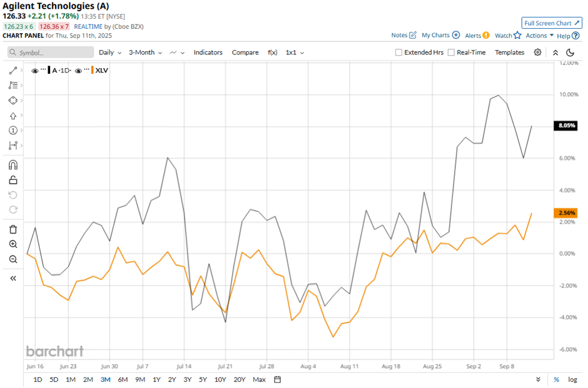Select the Max time range

pos(259,379)
